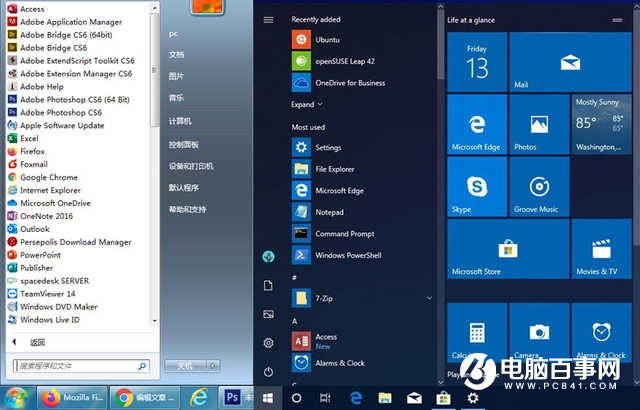640x410 pixels.
Task: Click the Movies & TV tile
Action: pyautogui.click(x=601, y=250)
